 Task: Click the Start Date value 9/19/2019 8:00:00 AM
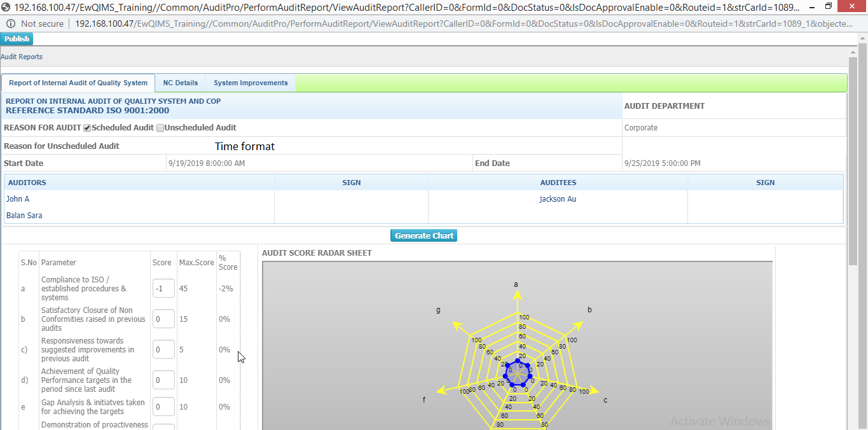pos(207,163)
